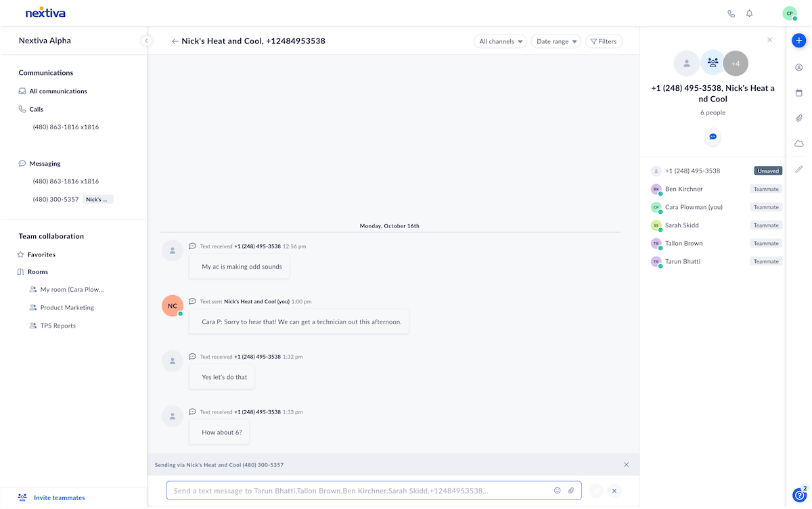Screen dimensions: 812x509
Task: Click message 'My ac is making odd sounds'
Action: [241, 267]
